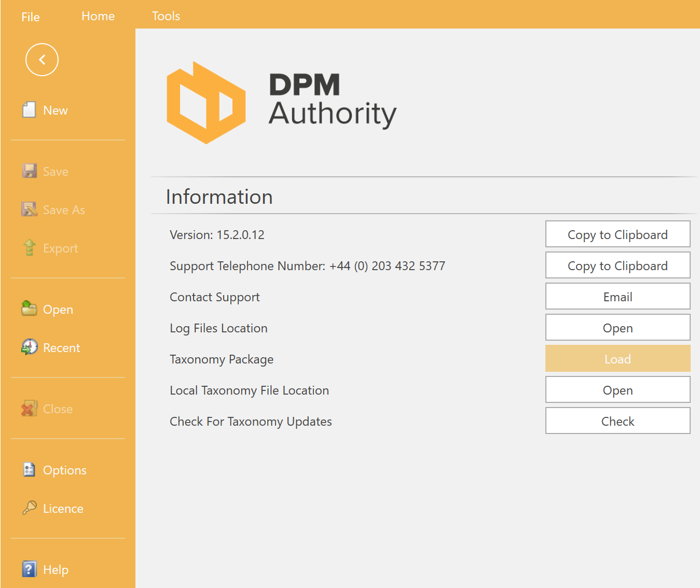Image resolution: width=700 pixels, height=588 pixels.
Task: Open the Log Files Location
Action: coord(617,328)
